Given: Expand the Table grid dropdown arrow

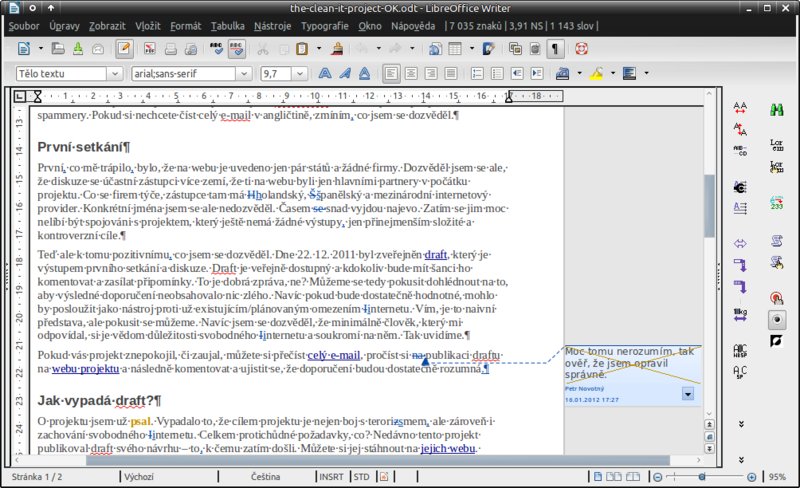Looking at the screenshot, I should 471,49.
